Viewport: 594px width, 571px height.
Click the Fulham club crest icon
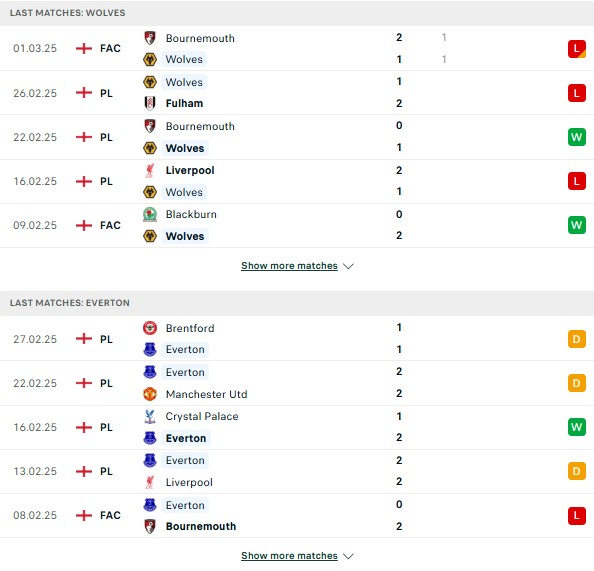click(x=150, y=103)
